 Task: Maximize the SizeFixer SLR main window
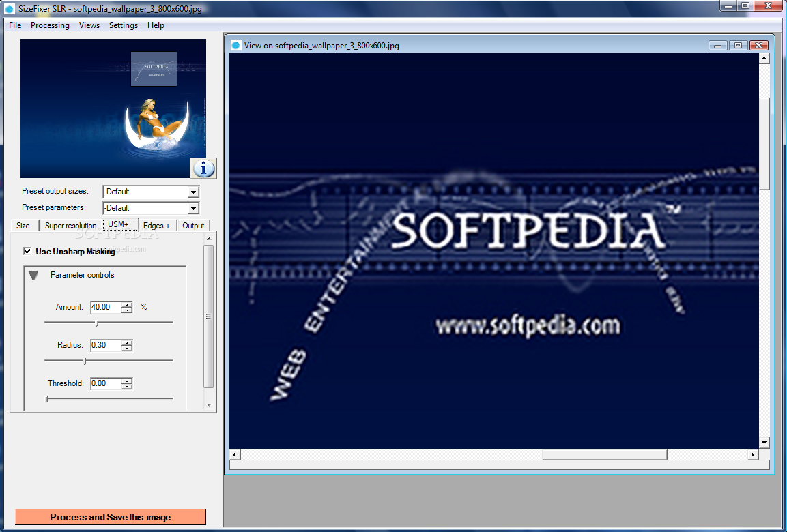click(745, 5)
